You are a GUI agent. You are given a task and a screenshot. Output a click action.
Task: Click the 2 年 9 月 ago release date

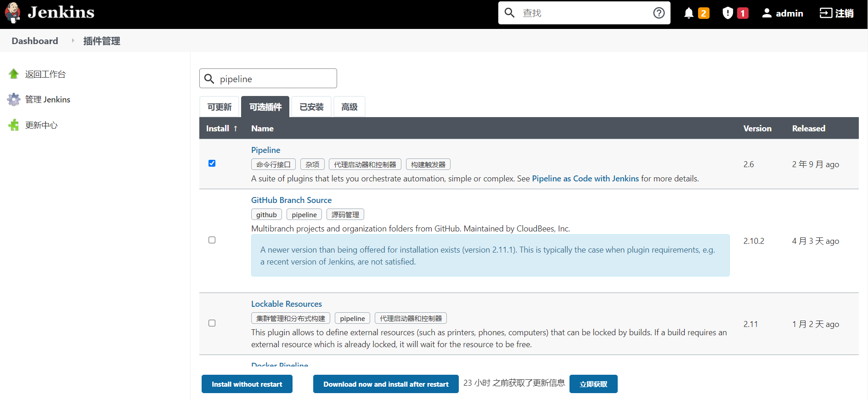click(816, 164)
